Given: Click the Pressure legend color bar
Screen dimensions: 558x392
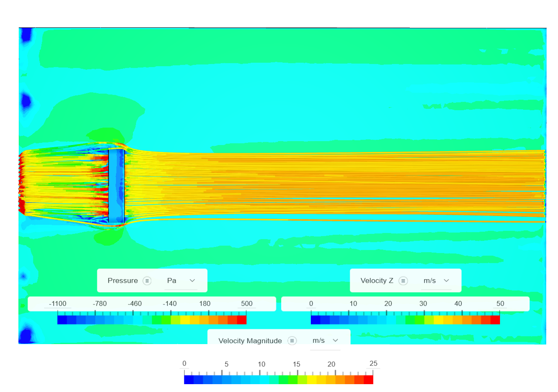Looking at the screenshot, I should click(152, 320).
